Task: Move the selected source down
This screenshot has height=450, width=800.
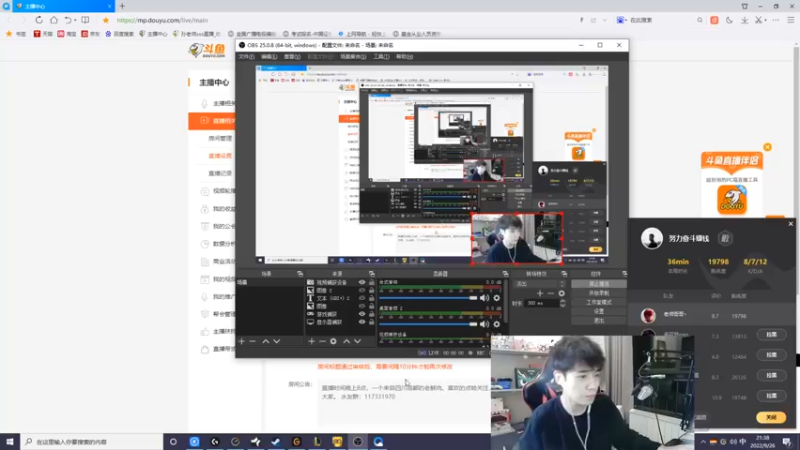Action: tap(358, 341)
